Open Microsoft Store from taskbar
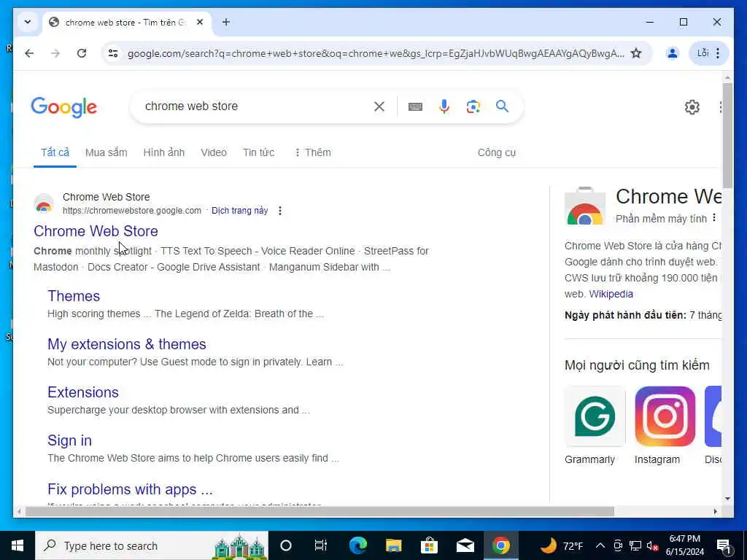The image size is (747, 560). pyautogui.click(x=429, y=545)
